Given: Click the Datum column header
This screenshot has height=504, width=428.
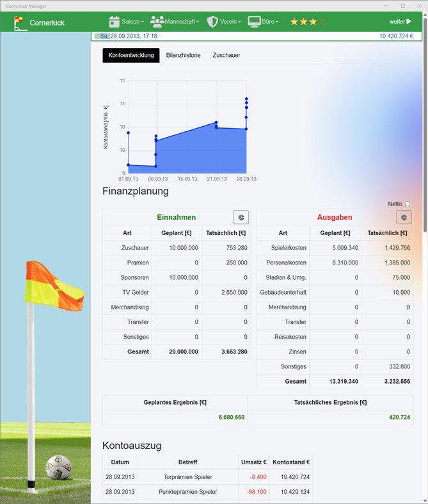Looking at the screenshot, I should 120,462.
